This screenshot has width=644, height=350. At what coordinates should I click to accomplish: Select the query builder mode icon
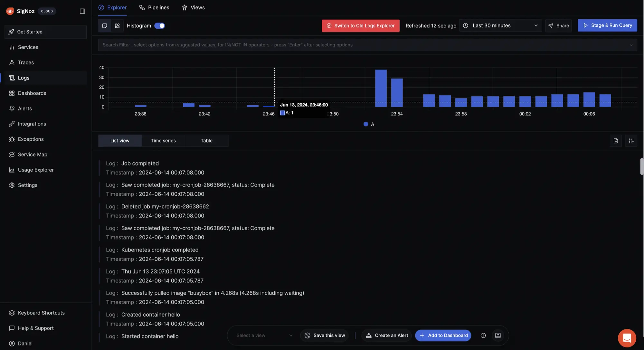click(105, 26)
